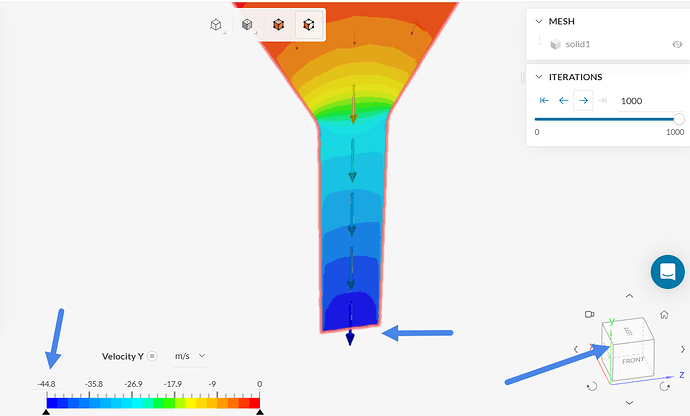
Task: Step to the previous iteration
Action: (564, 100)
